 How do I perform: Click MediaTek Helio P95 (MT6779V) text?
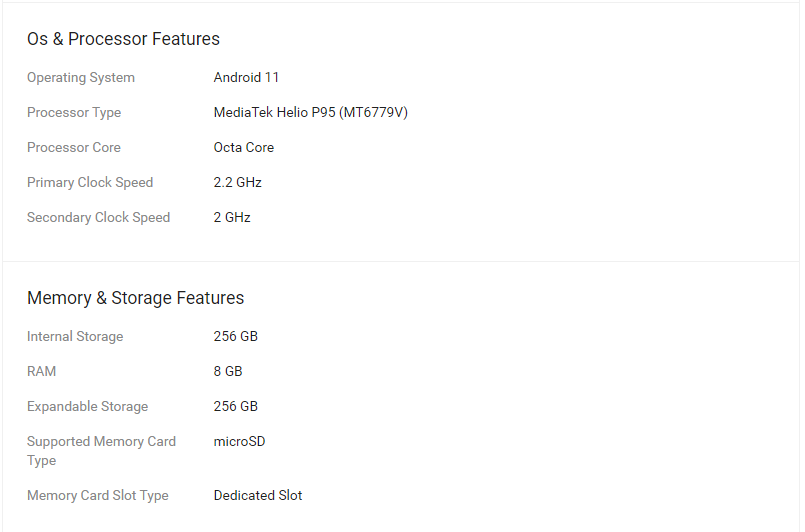(311, 112)
